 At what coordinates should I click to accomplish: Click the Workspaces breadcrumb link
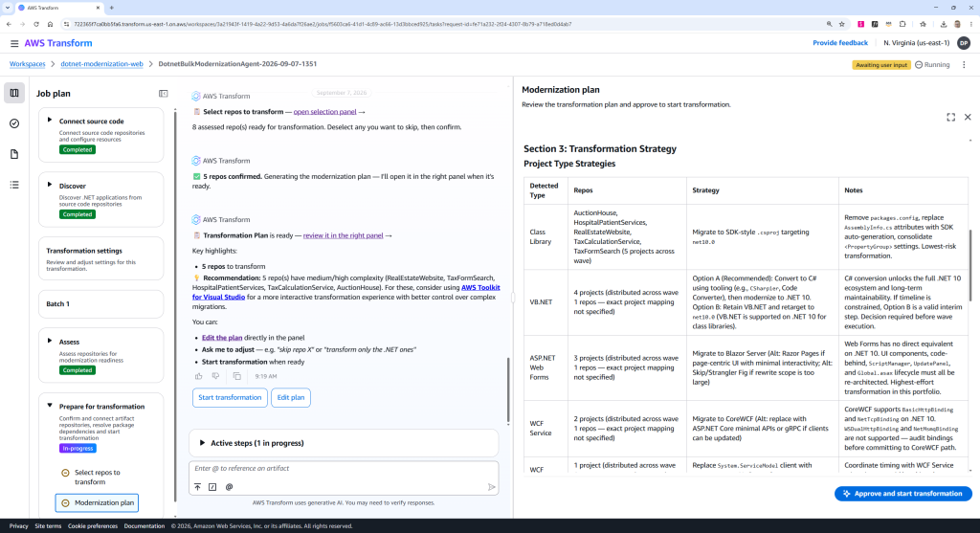click(28, 64)
